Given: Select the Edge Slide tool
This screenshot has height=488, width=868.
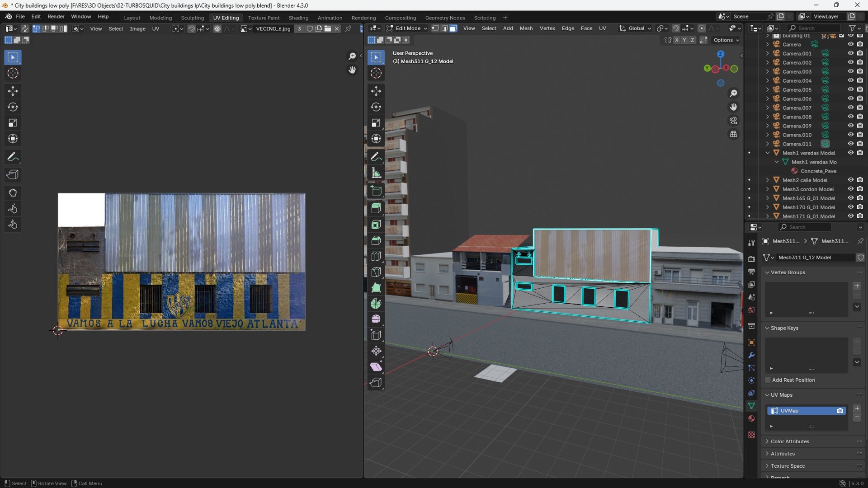Looking at the screenshot, I should pos(376,335).
